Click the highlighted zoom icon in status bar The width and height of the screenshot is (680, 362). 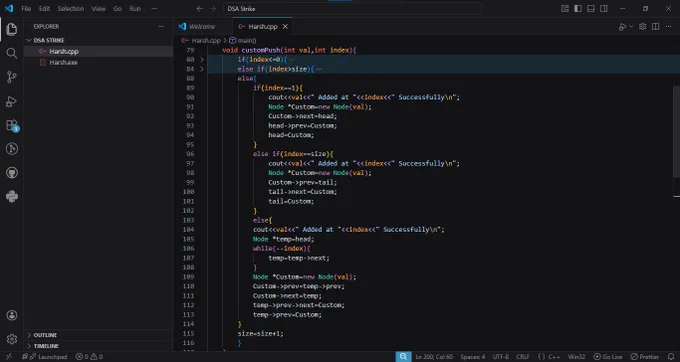point(403,357)
